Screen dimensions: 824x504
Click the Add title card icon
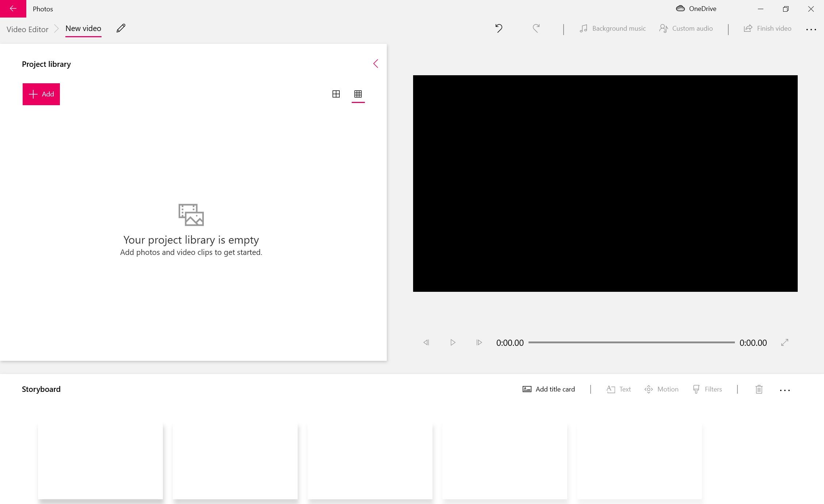(x=526, y=389)
